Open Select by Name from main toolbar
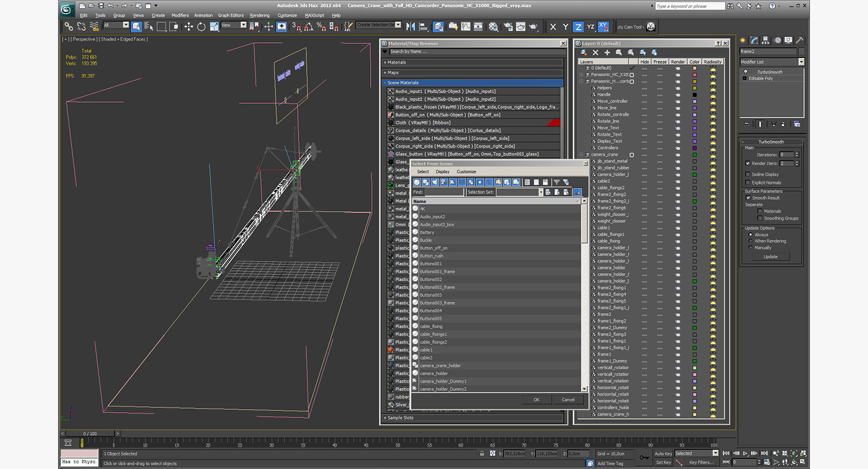The image size is (868, 469). pyautogui.click(x=148, y=26)
